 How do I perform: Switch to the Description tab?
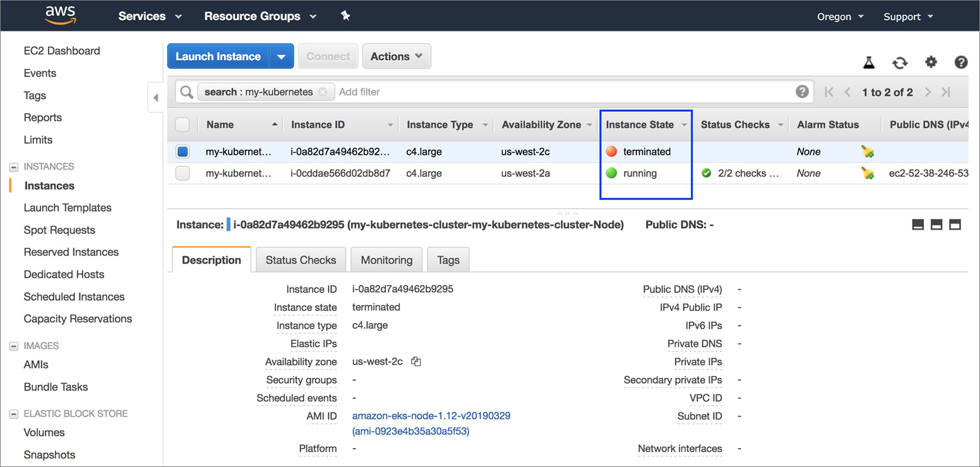(x=212, y=260)
